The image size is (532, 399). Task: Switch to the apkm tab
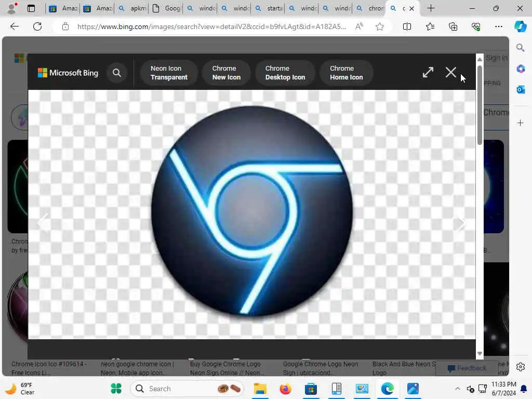132,8
